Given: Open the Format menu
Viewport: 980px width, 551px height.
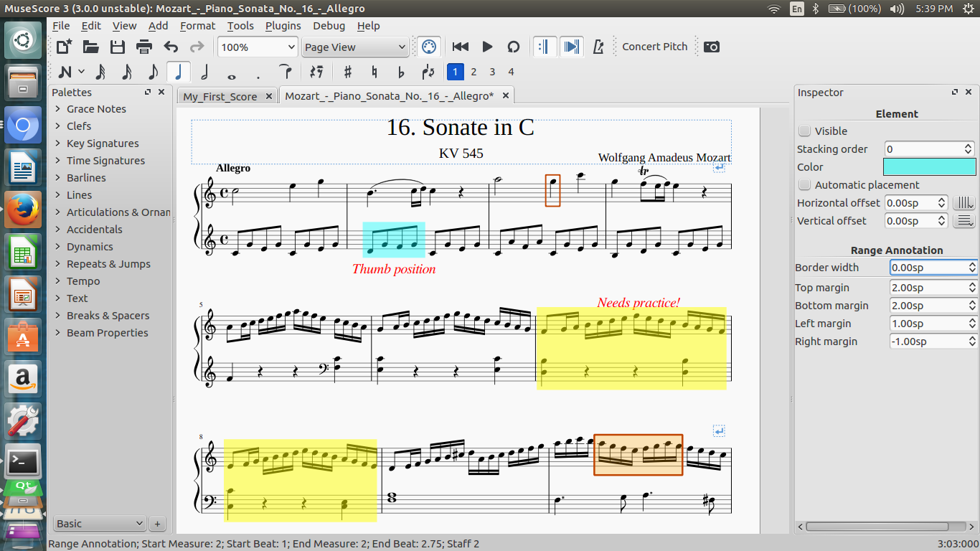Looking at the screenshot, I should click(197, 26).
